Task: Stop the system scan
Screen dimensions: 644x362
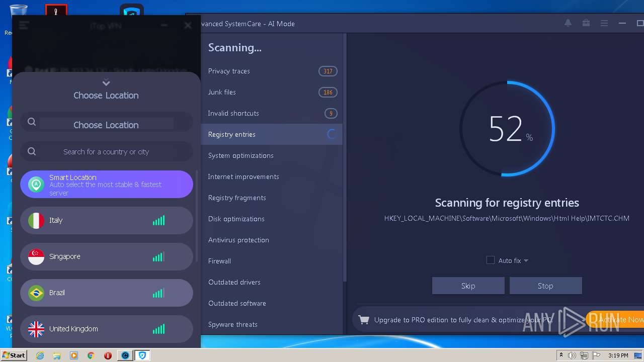Action: (545, 286)
